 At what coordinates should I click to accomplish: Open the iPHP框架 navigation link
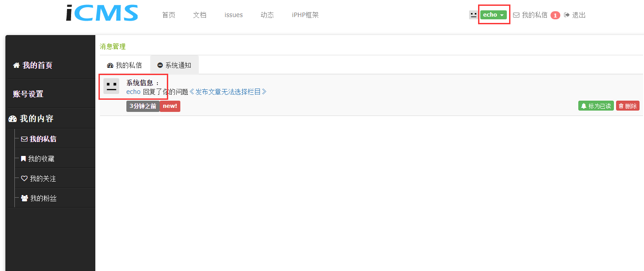click(x=305, y=15)
